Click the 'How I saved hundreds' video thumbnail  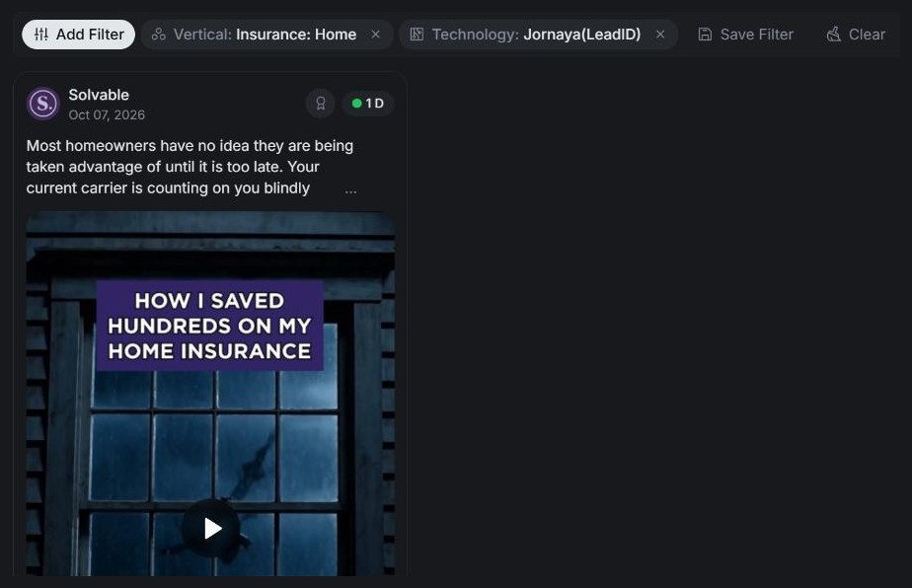click(210, 394)
